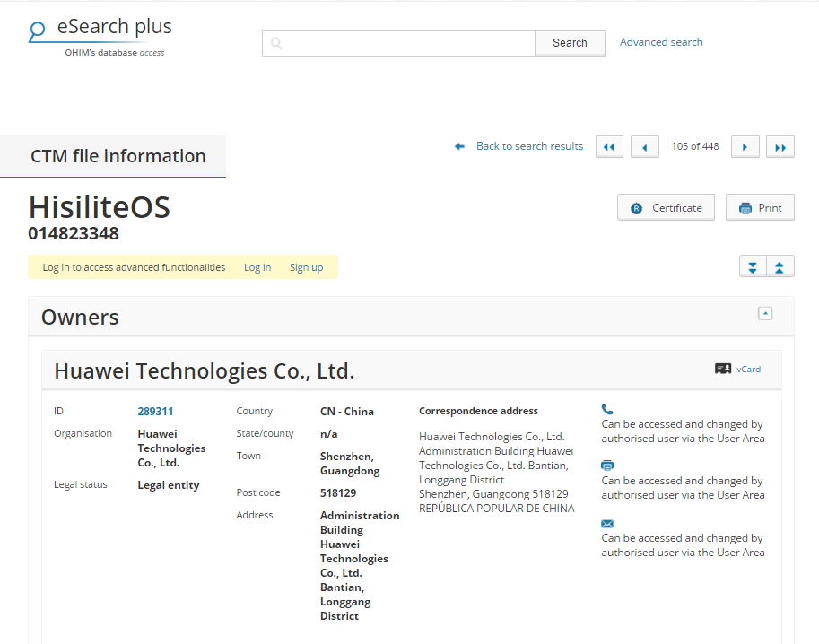The width and height of the screenshot is (819, 644).
Task: Expand all sections with double-down arrows
Action: pyautogui.click(x=753, y=266)
